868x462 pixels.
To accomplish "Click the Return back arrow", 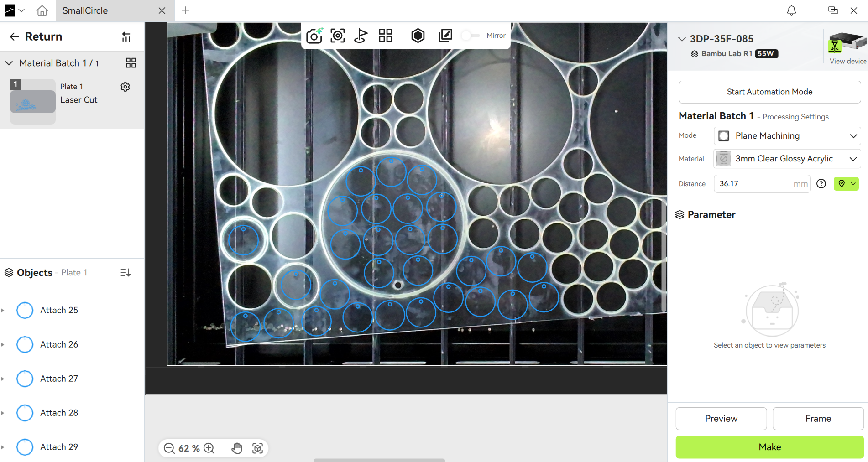I will (14, 36).
